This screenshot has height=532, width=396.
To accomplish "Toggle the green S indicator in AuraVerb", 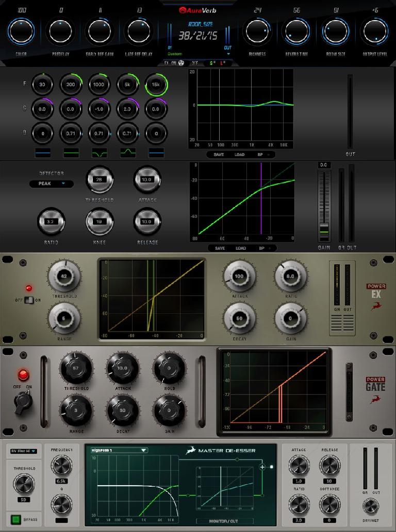I will 212,63.
